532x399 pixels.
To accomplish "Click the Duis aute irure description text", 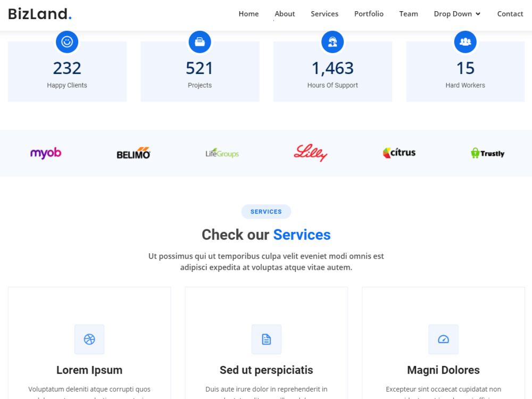I will [x=267, y=392].
